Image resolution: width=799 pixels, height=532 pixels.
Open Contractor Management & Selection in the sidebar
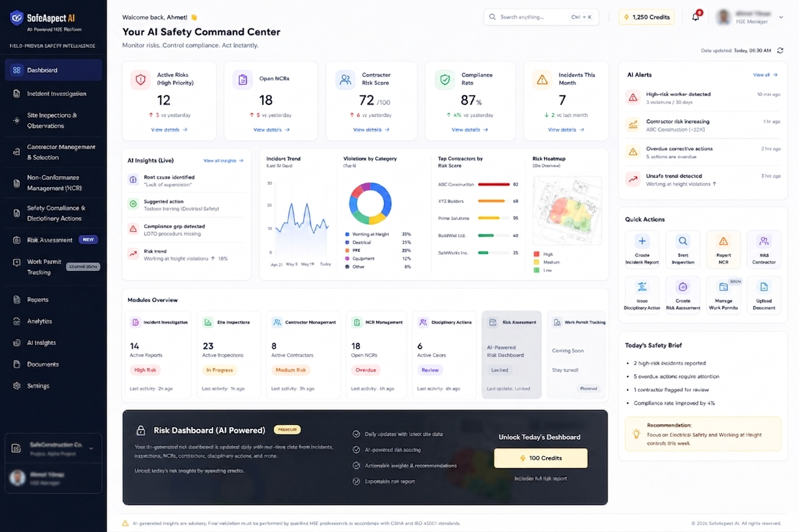point(53,152)
